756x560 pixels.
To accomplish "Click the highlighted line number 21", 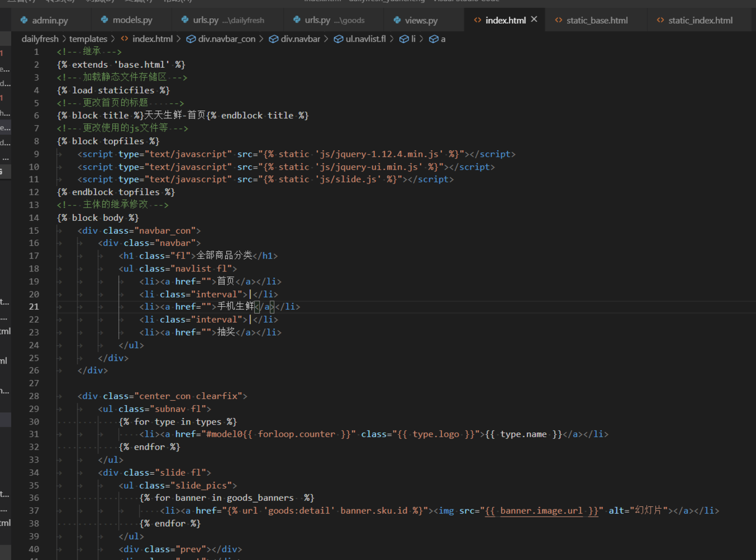I will pos(34,306).
